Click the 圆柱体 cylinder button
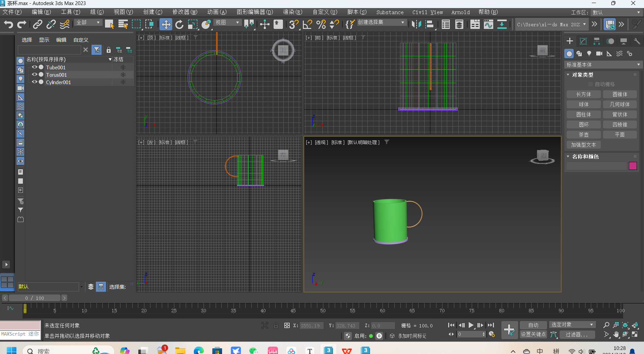 tap(583, 114)
